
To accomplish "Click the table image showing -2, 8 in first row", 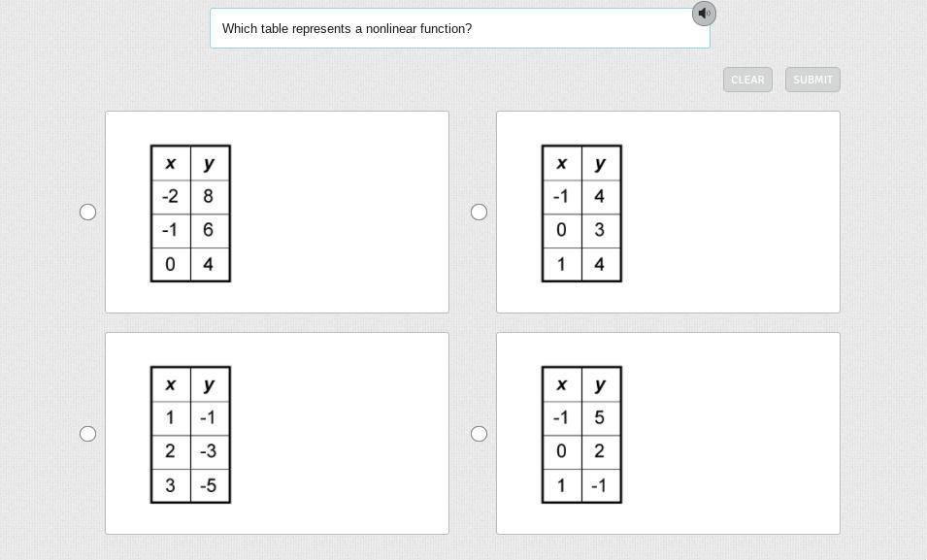I will [190, 214].
